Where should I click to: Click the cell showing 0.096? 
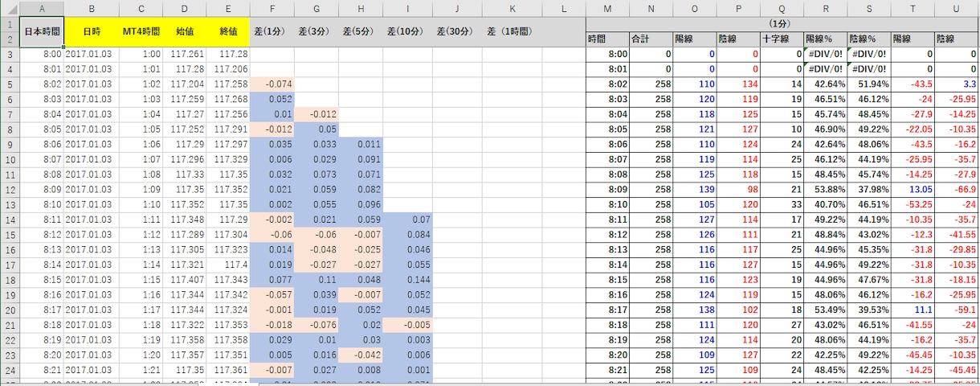coord(361,205)
